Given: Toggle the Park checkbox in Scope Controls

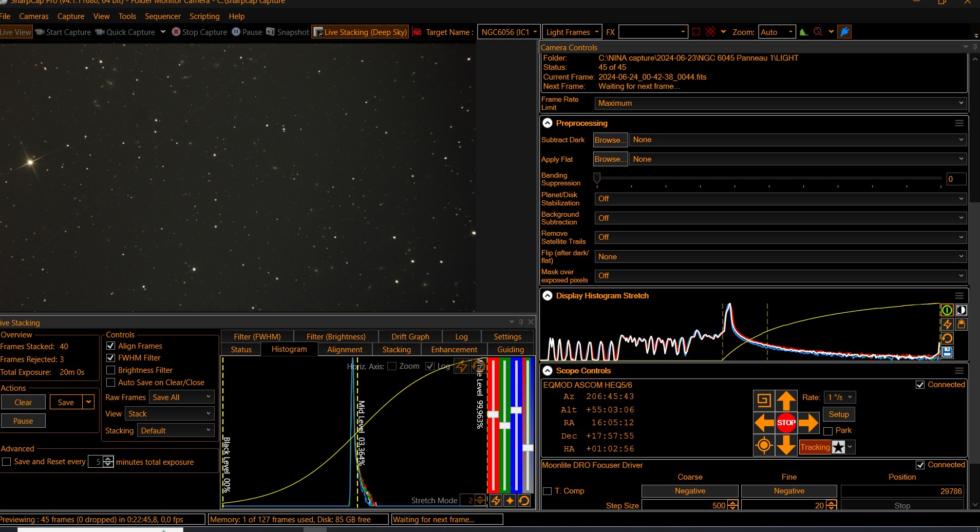Looking at the screenshot, I should pos(828,431).
